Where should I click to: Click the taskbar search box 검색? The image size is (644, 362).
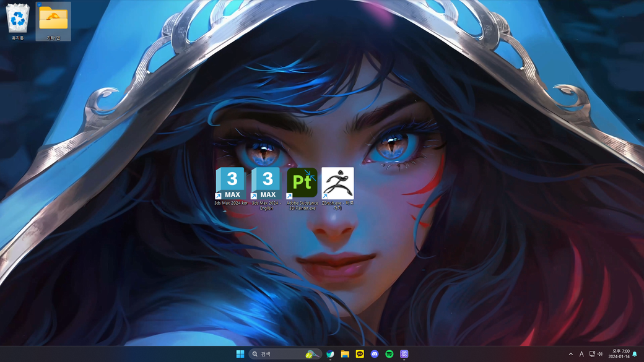click(285, 354)
